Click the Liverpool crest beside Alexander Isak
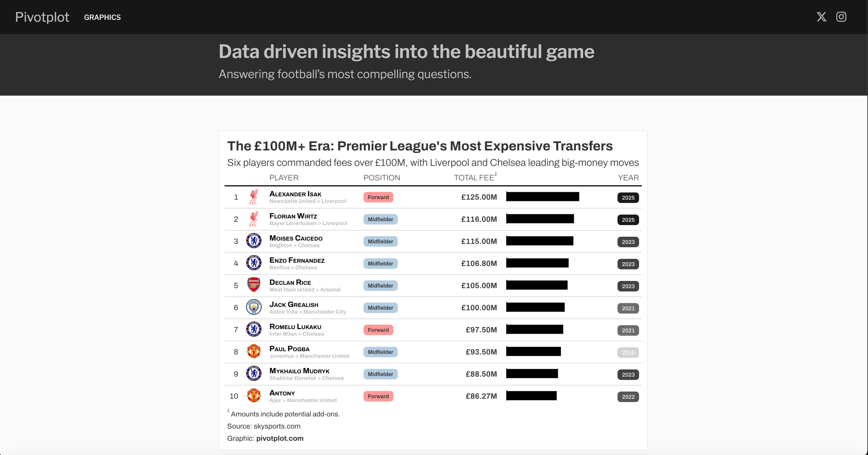Screen dimensions: 868x455 click(x=254, y=197)
